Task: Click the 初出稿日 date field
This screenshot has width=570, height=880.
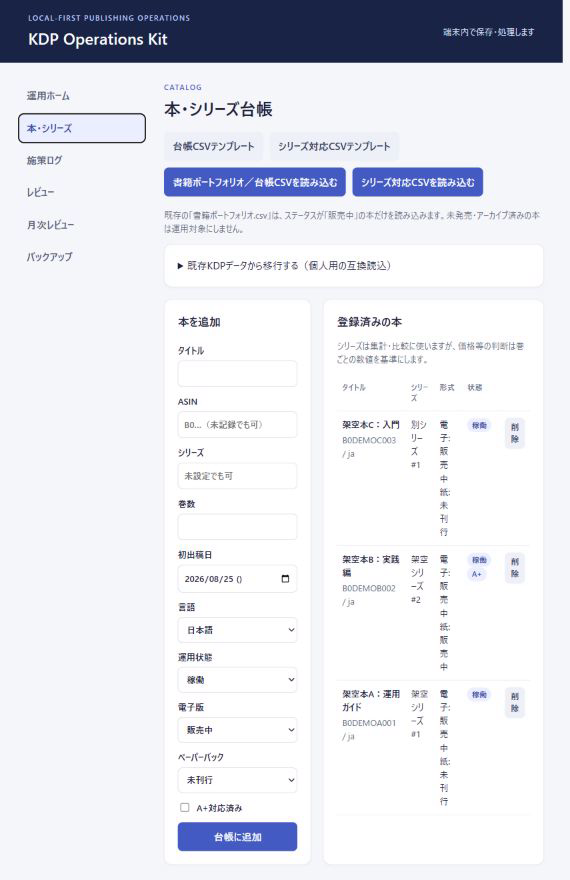Action: pos(237,579)
